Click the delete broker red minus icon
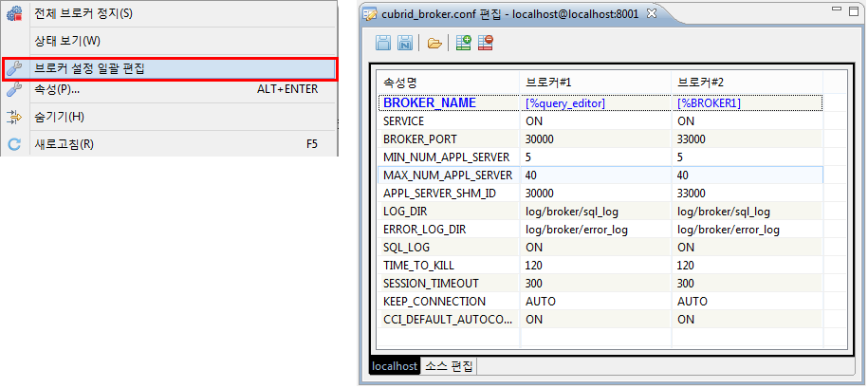Viewport: 868px width, 388px height. (x=486, y=43)
